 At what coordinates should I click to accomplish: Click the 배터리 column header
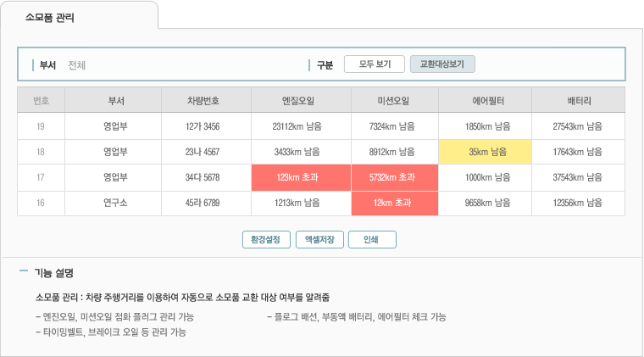(x=578, y=100)
